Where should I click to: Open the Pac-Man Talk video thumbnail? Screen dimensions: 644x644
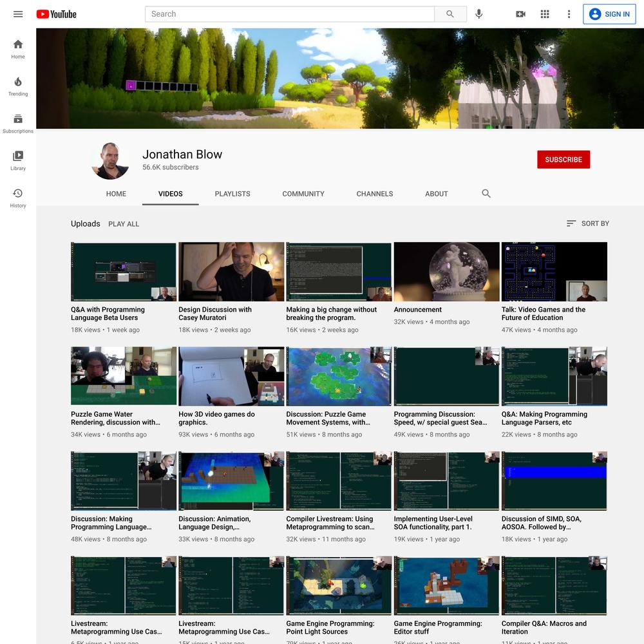pos(554,272)
